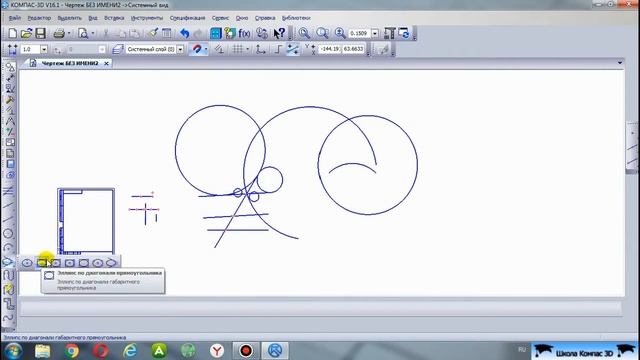Toggle local snap prohibition button

(219, 49)
